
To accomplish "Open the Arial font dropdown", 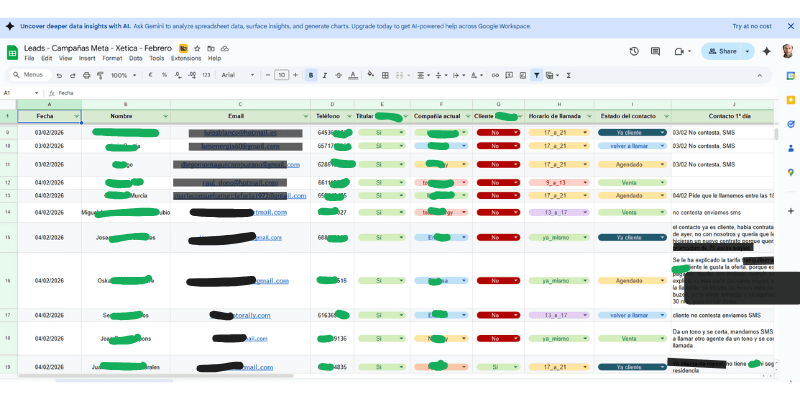I will (x=238, y=76).
